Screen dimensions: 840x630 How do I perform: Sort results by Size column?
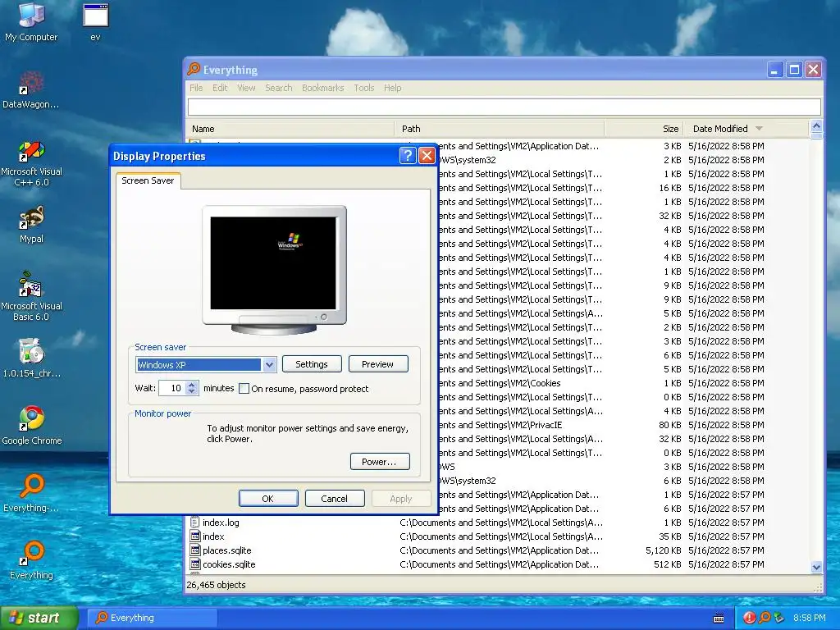[x=644, y=129]
